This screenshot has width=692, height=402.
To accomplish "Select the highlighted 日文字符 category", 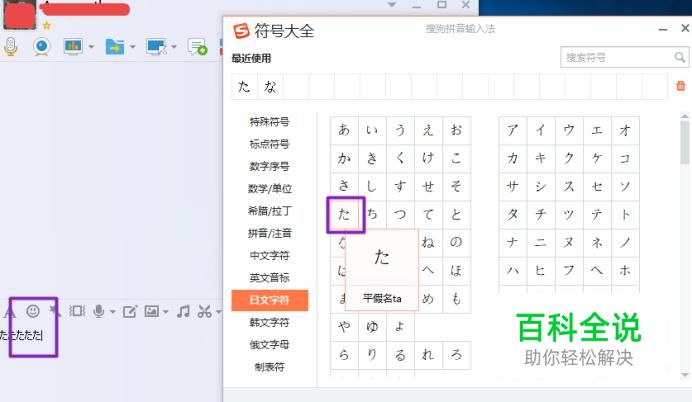I will [x=270, y=300].
